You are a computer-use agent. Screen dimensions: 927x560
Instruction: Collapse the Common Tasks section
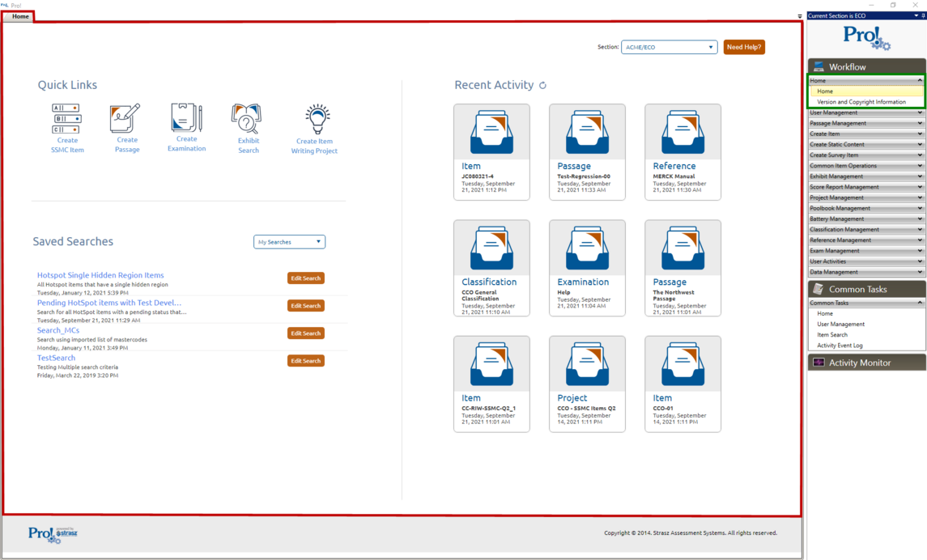point(920,303)
